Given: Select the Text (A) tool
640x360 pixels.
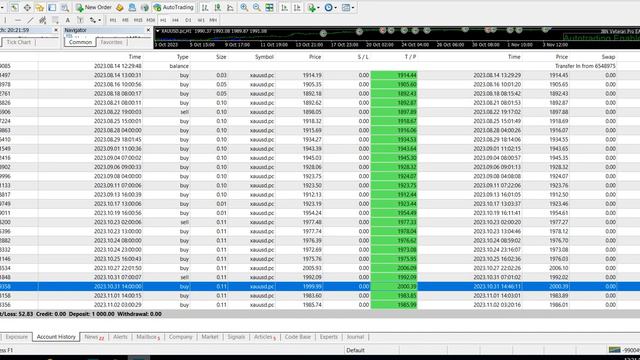Looking at the screenshot, I should 68,20.
